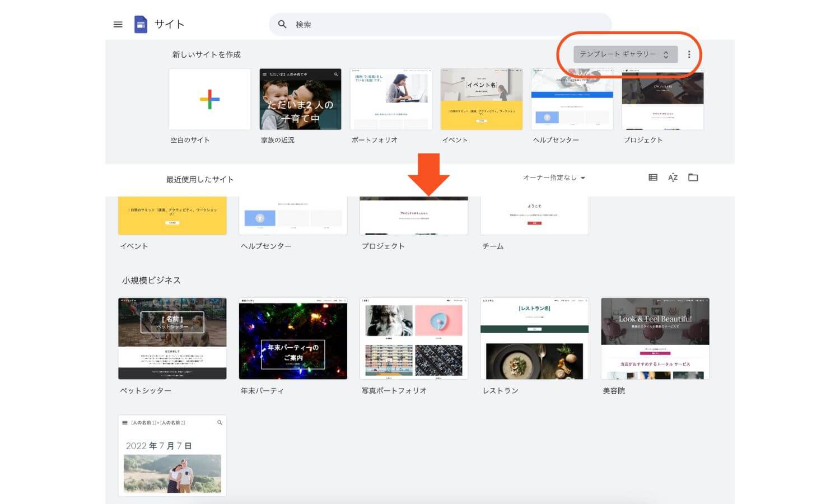840x504 pixels.
Task: Select the yellow イベント gallery template
Action: point(172,216)
